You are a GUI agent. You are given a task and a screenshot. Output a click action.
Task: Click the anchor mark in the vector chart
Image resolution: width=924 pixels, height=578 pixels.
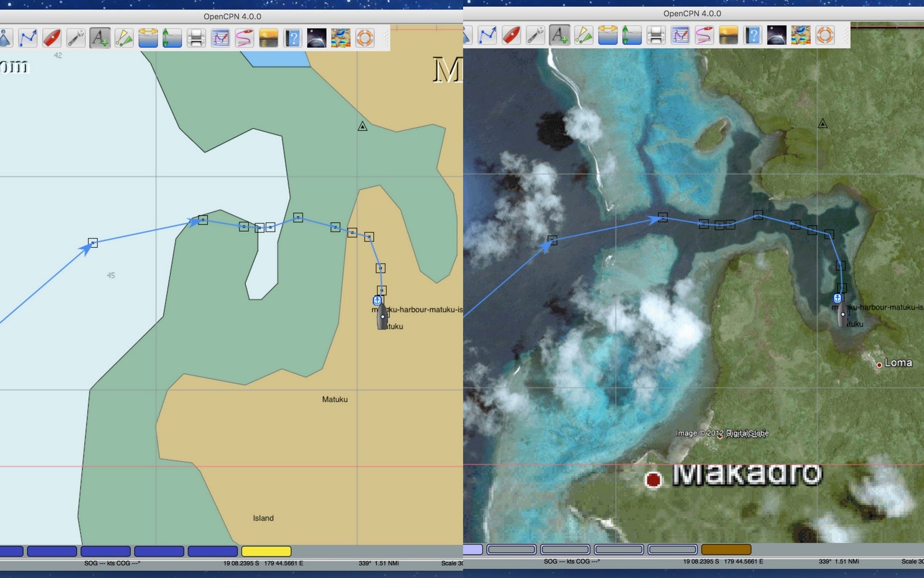377,301
